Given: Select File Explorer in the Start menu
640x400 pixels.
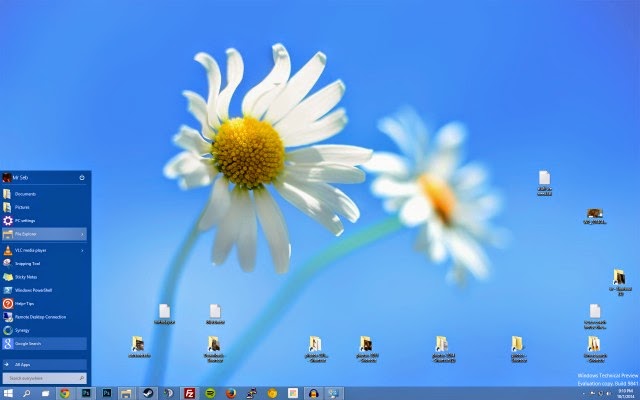Looking at the screenshot, I should tap(44, 234).
